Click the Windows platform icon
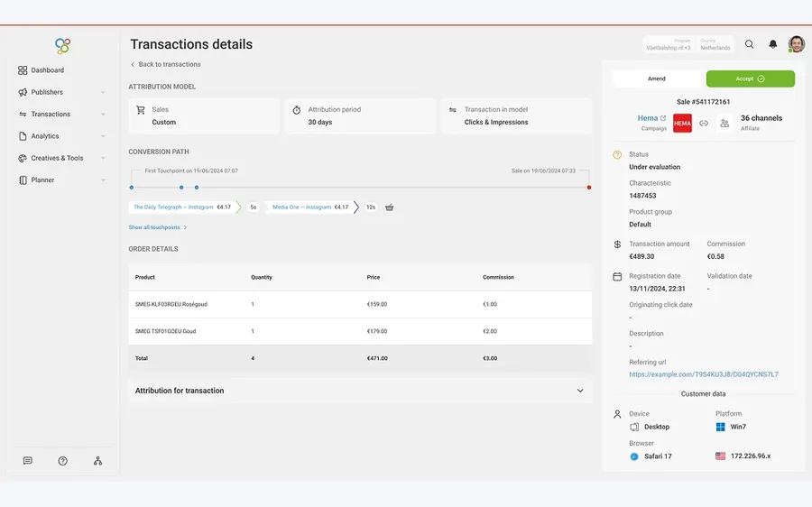The image size is (812, 507). point(720,428)
